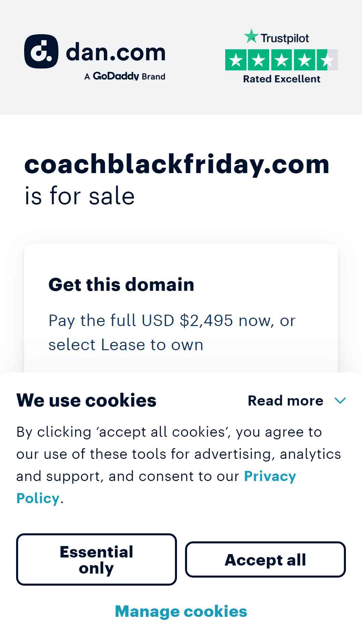Click the fourth Trustpilot rating star

[305, 60]
